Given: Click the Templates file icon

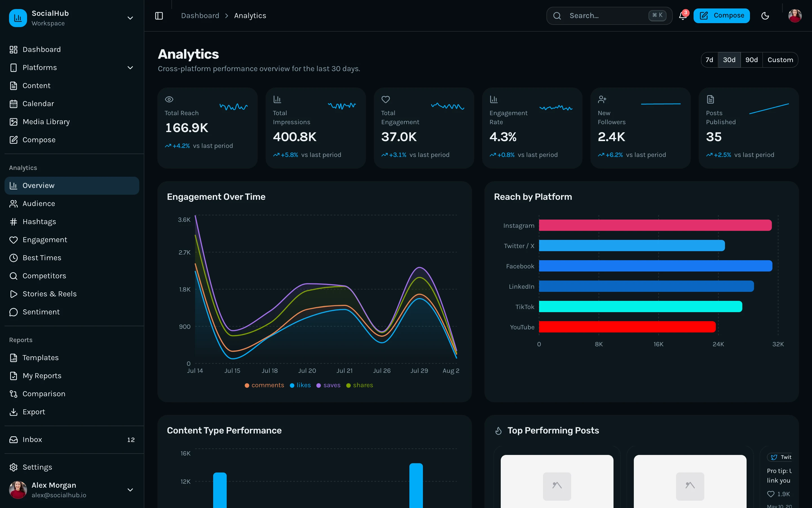Looking at the screenshot, I should (14, 358).
